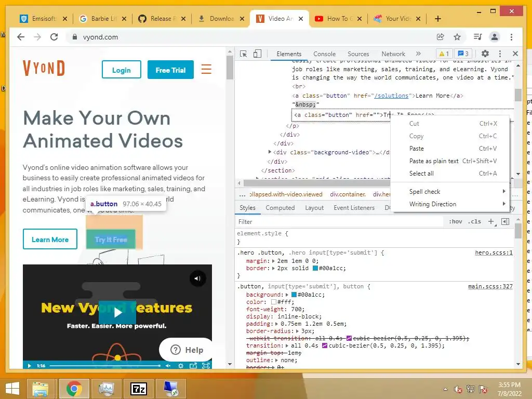Follow the /solutions href link
Image resolution: width=532 pixels, height=399 pixels.
391,96
